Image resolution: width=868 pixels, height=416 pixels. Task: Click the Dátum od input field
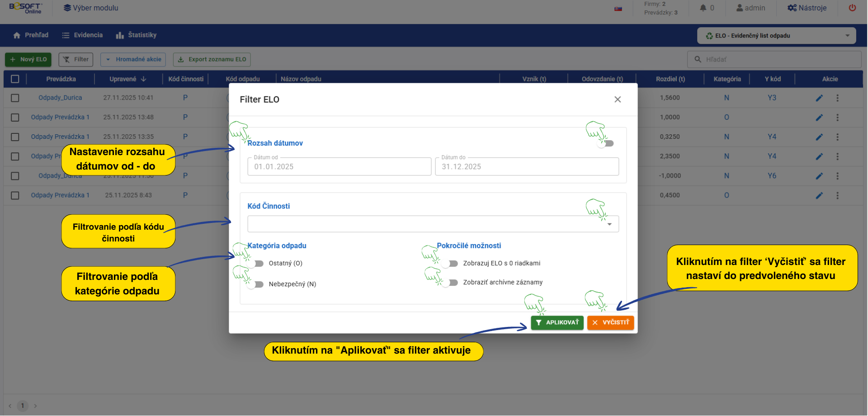click(339, 166)
